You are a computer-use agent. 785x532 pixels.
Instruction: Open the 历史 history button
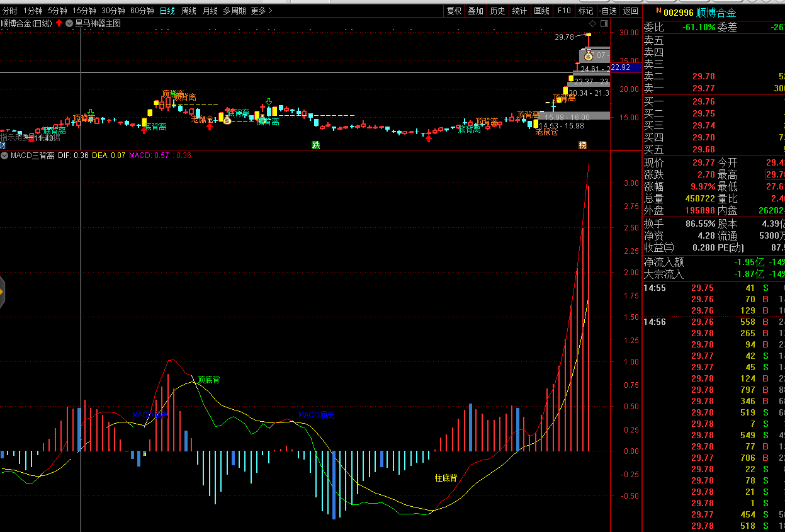tap(497, 11)
